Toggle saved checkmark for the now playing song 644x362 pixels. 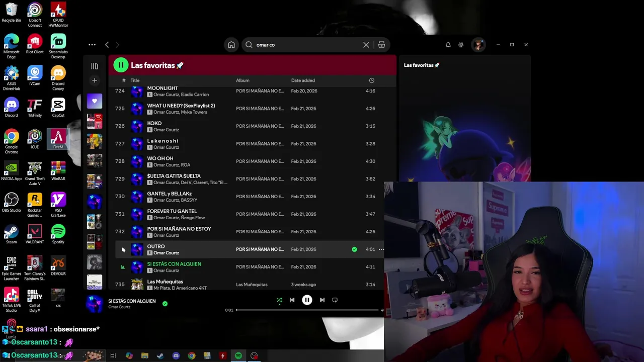165,304
